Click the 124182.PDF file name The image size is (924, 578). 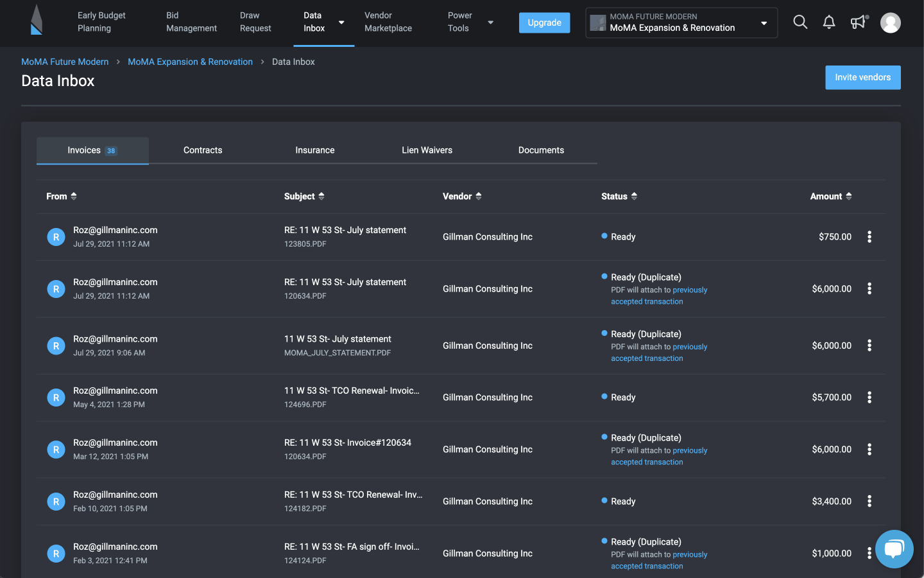coord(305,509)
